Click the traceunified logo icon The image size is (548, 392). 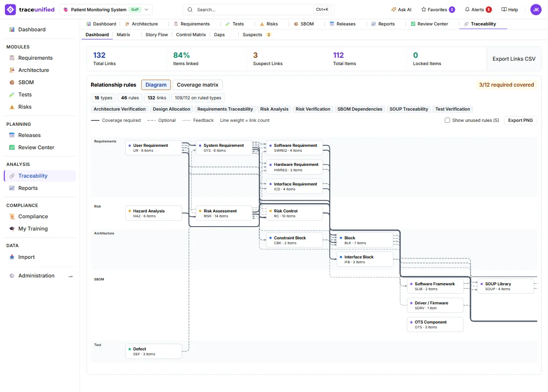point(10,9)
